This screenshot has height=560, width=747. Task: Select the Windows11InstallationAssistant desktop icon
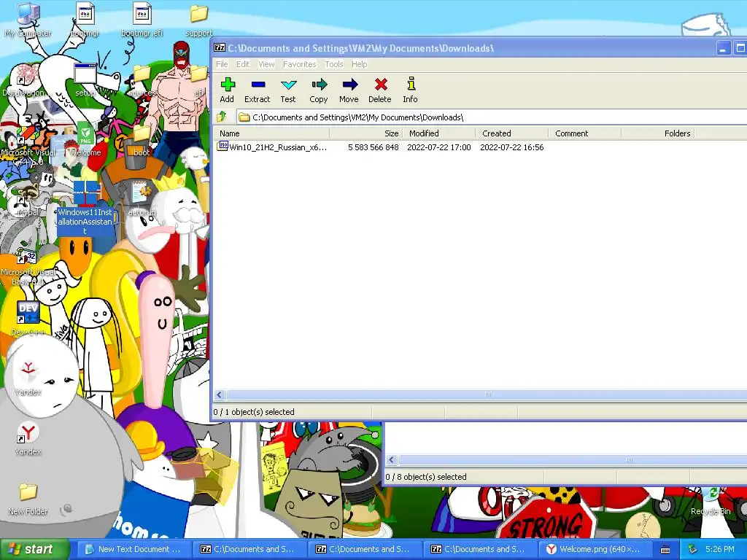pyautogui.click(x=85, y=208)
